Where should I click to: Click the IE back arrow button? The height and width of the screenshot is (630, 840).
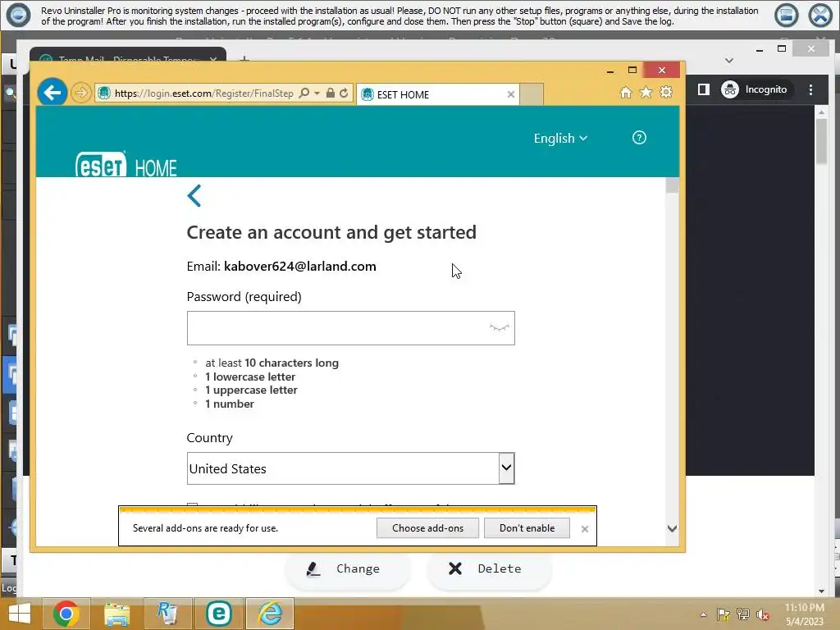click(52, 93)
